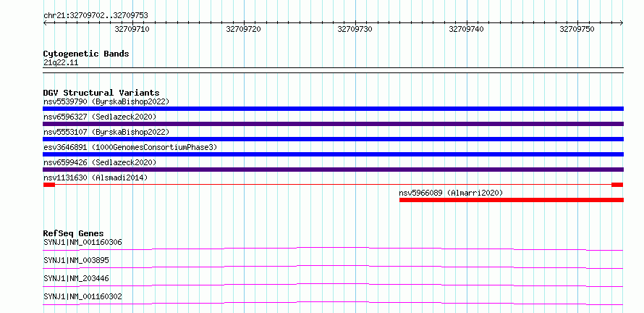Open variant nsv5539790 (ByrskaBishop2022) label
The width and height of the screenshot is (644, 313).
pyautogui.click(x=106, y=101)
